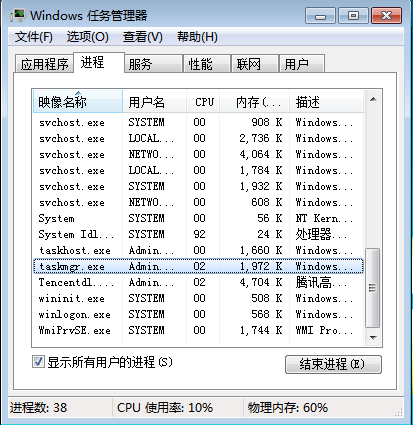Sort by 映像名称 column header
Screen dimensions: 413x425
(78, 102)
